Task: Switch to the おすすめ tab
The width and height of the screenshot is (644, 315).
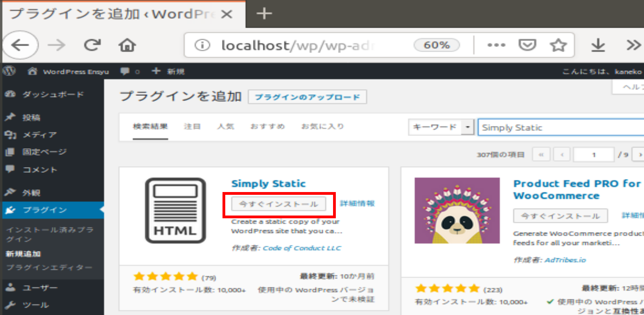Action: (268, 126)
